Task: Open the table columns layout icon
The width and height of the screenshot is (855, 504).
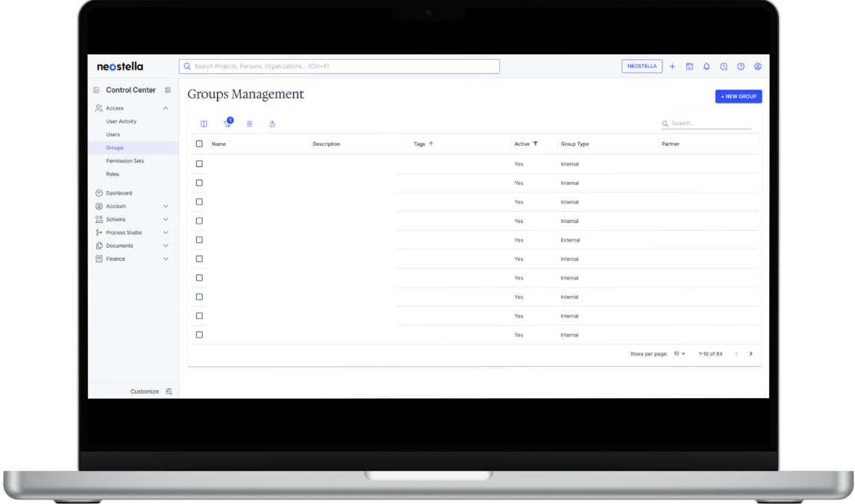Action: pos(204,124)
